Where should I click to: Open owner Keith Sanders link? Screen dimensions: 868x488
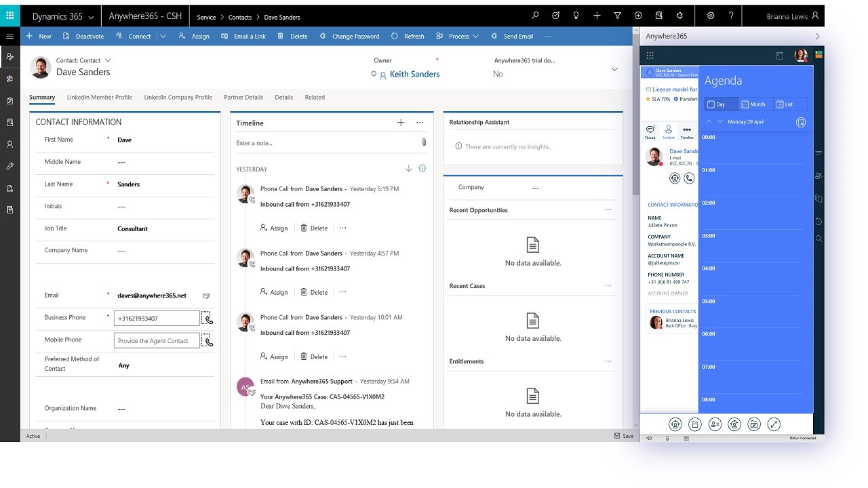click(414, 75)
